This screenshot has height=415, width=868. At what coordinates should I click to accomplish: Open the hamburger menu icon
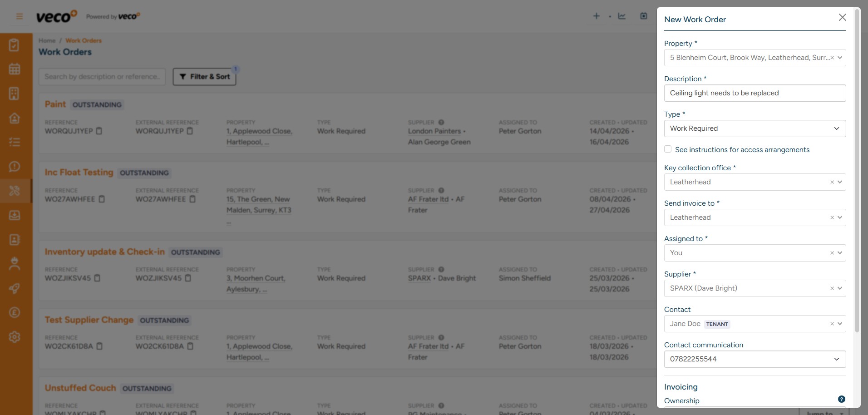coord(20,16)
